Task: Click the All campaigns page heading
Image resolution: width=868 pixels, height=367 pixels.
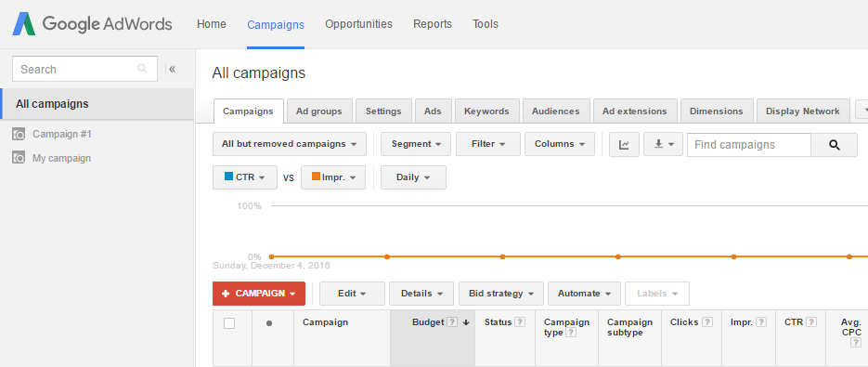Action: (x=258, y=73)
